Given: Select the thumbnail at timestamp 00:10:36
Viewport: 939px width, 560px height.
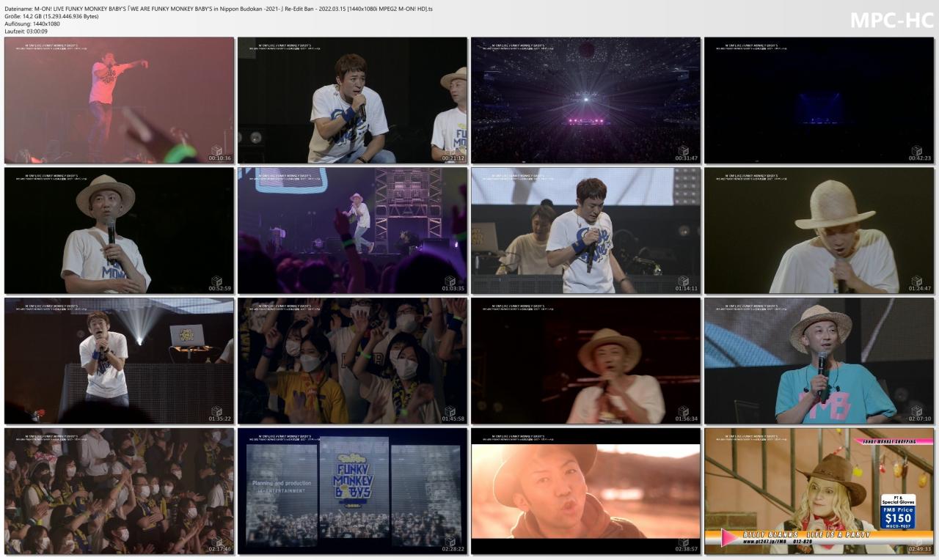Looking at the screenshot, I should coord(119,100).
